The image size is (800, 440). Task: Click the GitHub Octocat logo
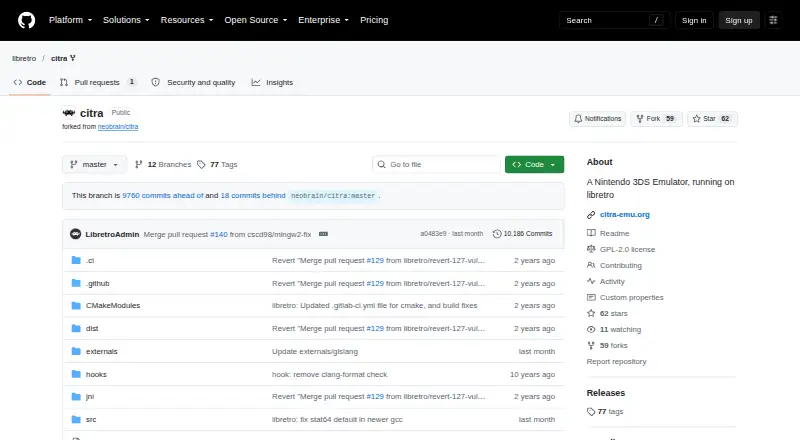(x=27, y=20)
